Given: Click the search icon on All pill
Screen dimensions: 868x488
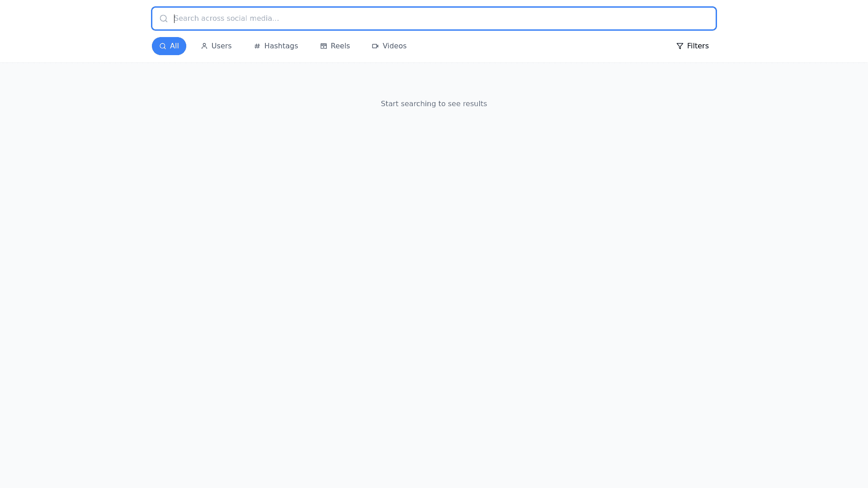Looking at the screenshot, I should 163,46.
